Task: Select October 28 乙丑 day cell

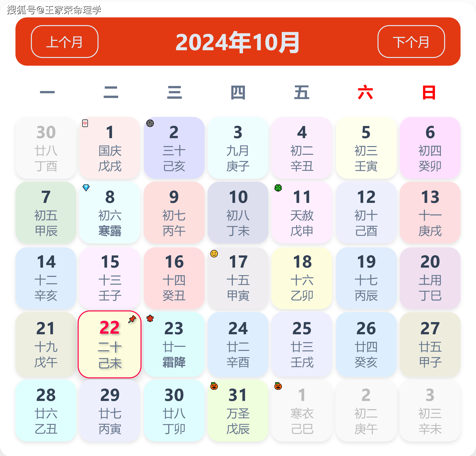Action: pos(46,411)
